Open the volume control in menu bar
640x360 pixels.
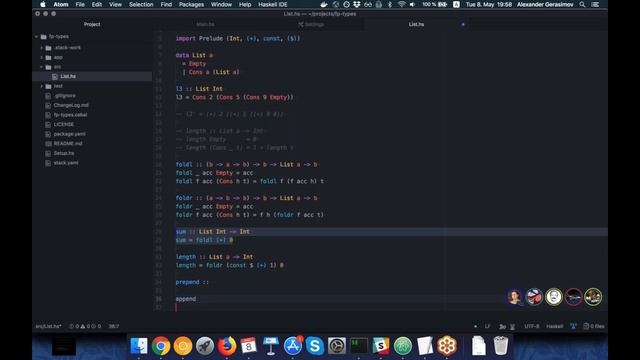(412, 4)
